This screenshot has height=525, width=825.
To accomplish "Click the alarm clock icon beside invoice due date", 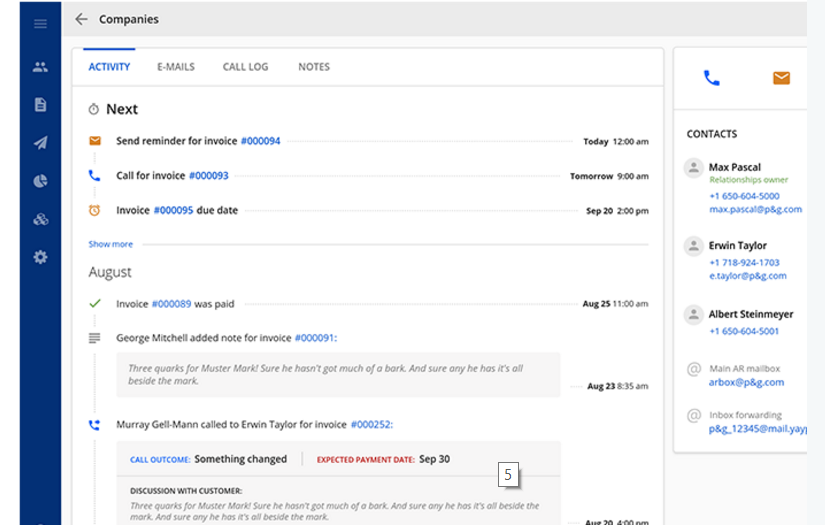I will pyautogui.click(x=94, y=210).
